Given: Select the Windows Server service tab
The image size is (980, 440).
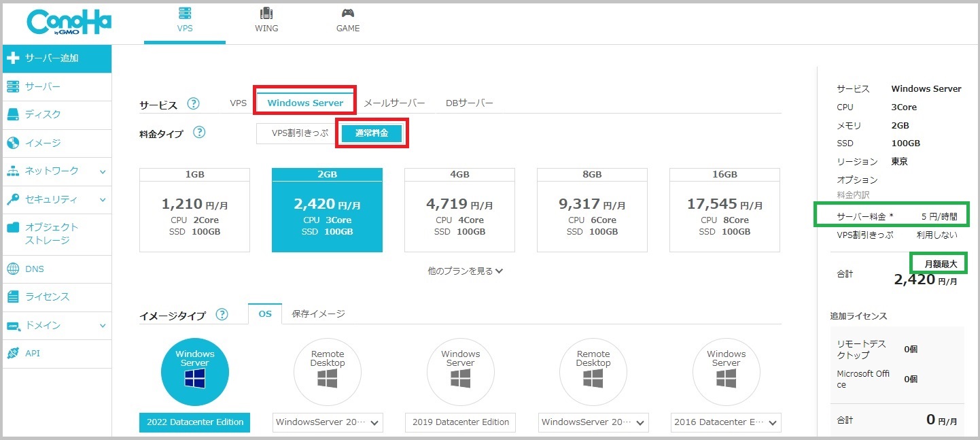Looking at the screenshot, I should coord(305,103).
